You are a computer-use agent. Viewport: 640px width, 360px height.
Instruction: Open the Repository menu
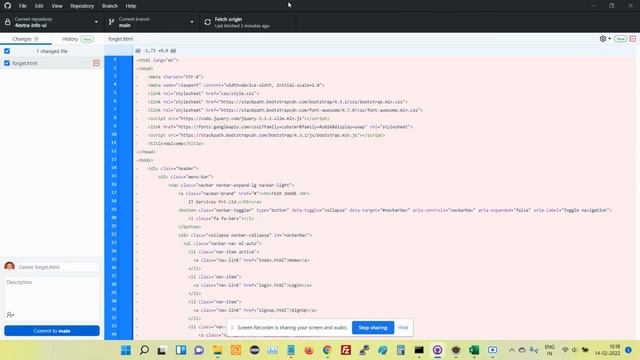point(82,6)
